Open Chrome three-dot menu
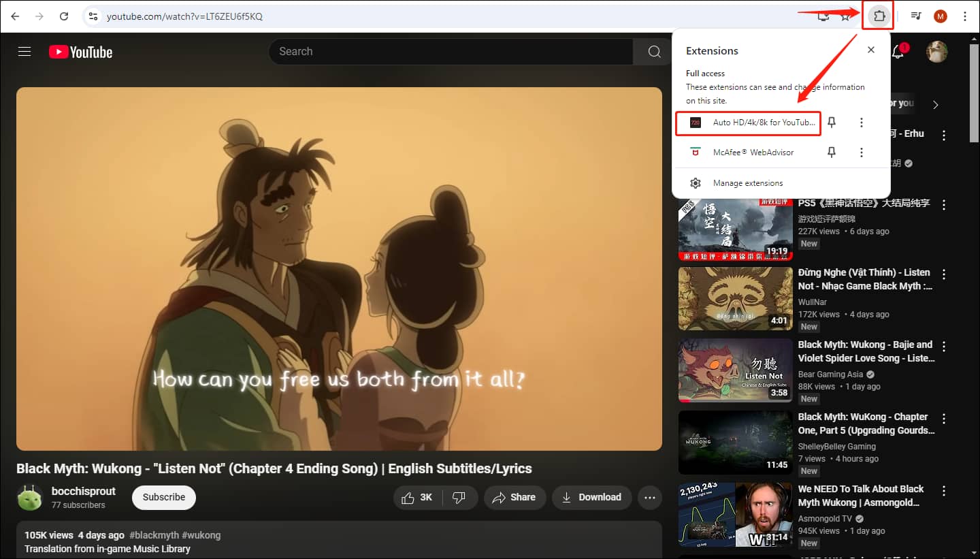The width and height of the screenshot is (980, 559). 965,16
